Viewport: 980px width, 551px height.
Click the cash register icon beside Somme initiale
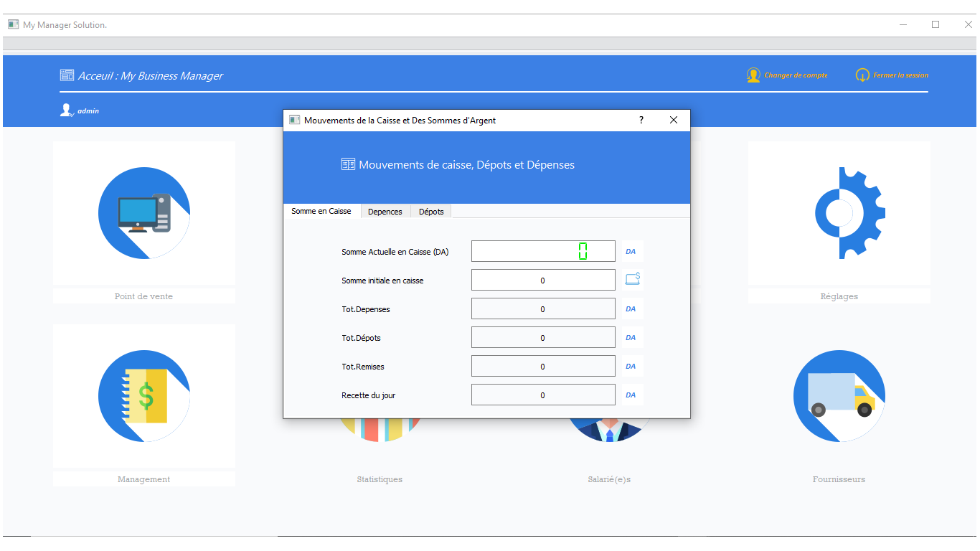632,280
